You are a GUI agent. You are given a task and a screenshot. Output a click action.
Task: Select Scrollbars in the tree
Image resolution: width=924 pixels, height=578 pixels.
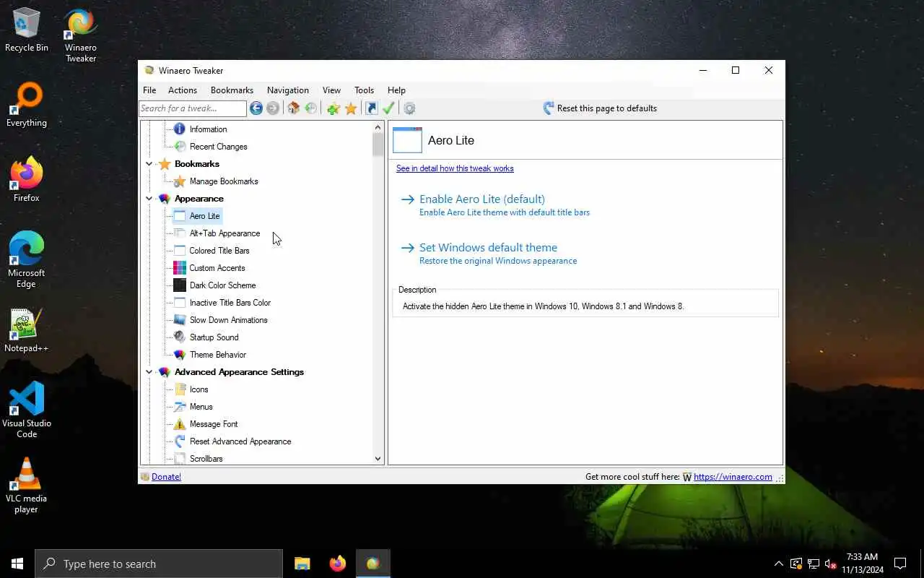tap(206, 459)
